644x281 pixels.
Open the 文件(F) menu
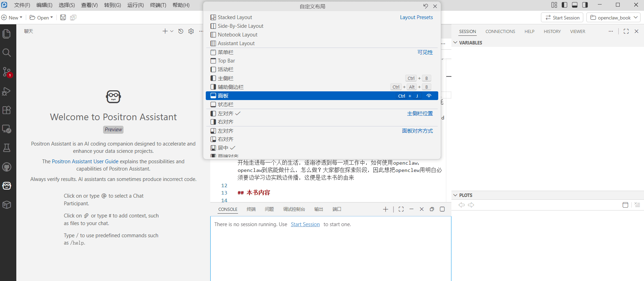tap(22, 5)
